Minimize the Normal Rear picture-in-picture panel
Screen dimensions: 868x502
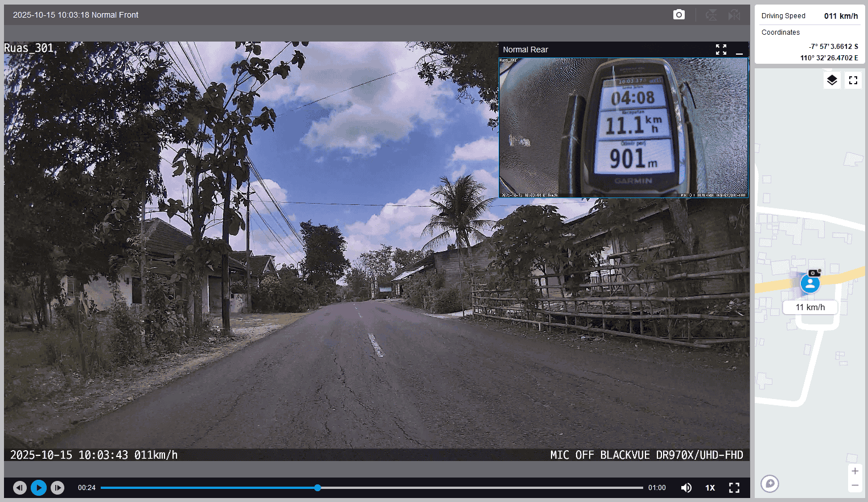tap(739, 50)
